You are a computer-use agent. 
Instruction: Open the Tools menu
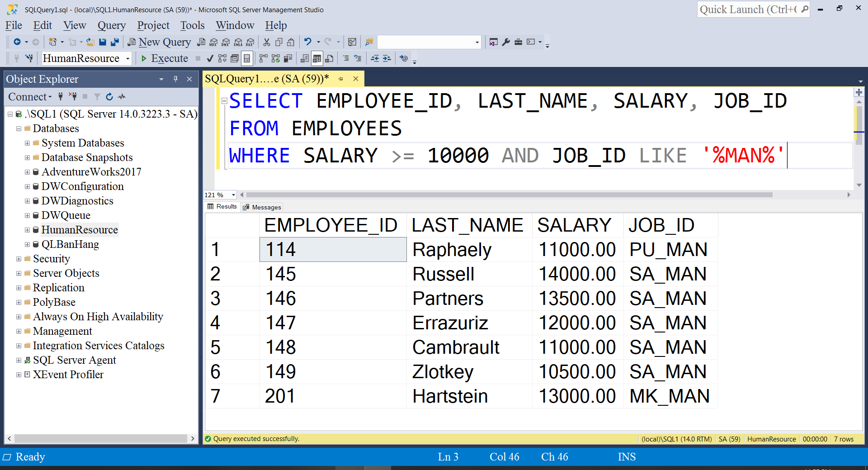192,25
